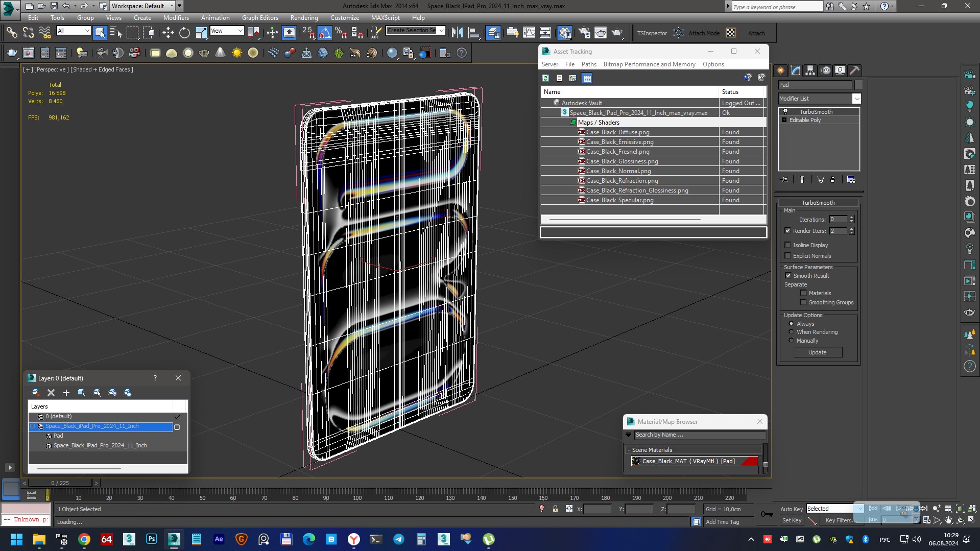Image resolution: width=980 pixels, height=551 pixels.
Task: Select the Move transform tool
Action: click(x=168, y=33)
